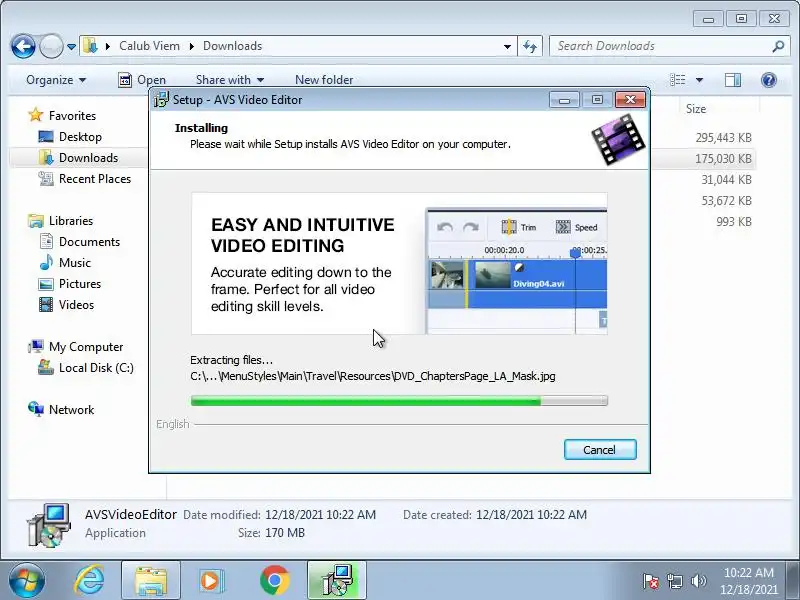Launch Internet Explorer from taskbar
The height and width of the screenshot is (600, 800).
[89, 581]
